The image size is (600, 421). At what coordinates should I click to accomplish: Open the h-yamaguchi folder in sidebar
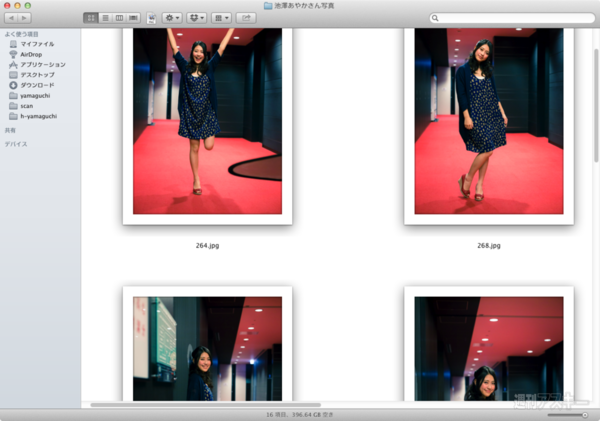(x=38, y=116)
